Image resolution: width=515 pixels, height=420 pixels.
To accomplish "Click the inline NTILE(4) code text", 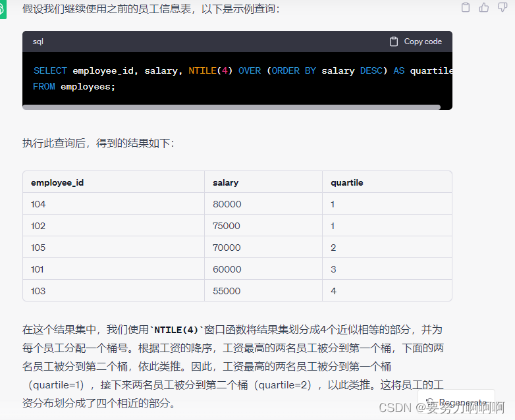I will pos(176,330).
